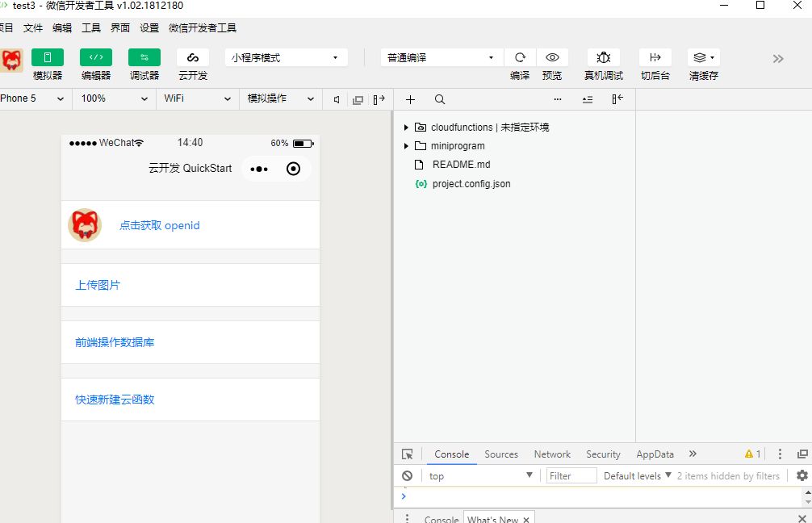Open the 小程序模式 mode dropdown

point(286,57)
